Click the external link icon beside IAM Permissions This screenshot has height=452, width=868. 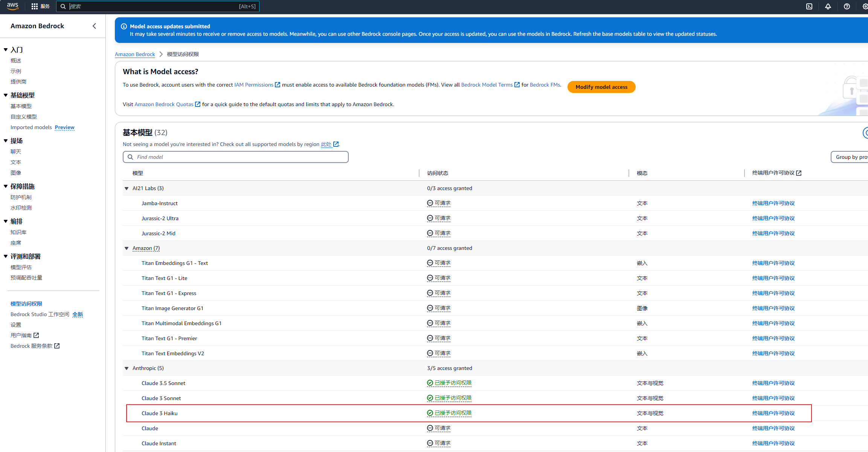278,85
